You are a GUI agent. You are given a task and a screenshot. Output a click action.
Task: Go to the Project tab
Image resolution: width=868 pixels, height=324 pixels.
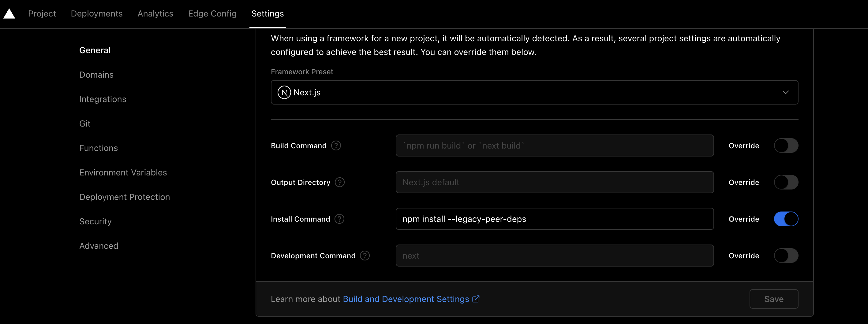click(x=42, y=13)
